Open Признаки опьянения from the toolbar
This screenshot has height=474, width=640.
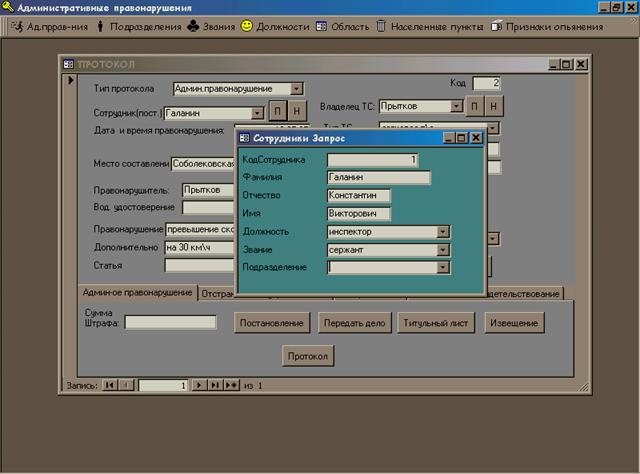click(546, 27)
